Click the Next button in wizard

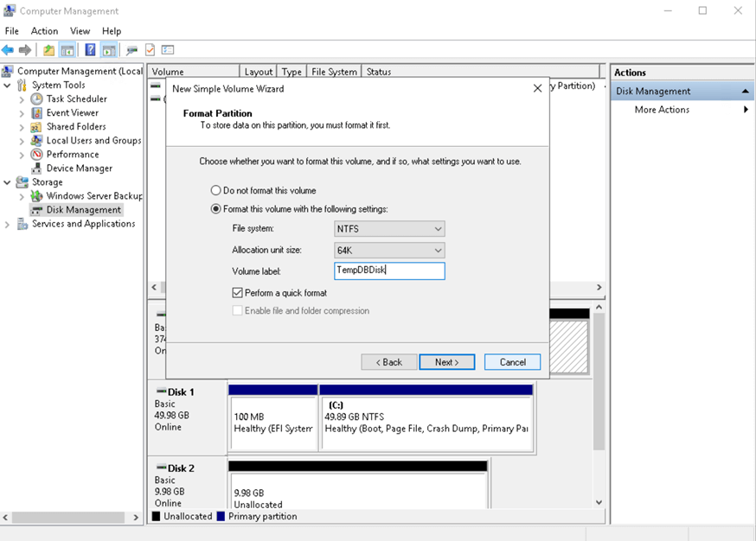446,362
